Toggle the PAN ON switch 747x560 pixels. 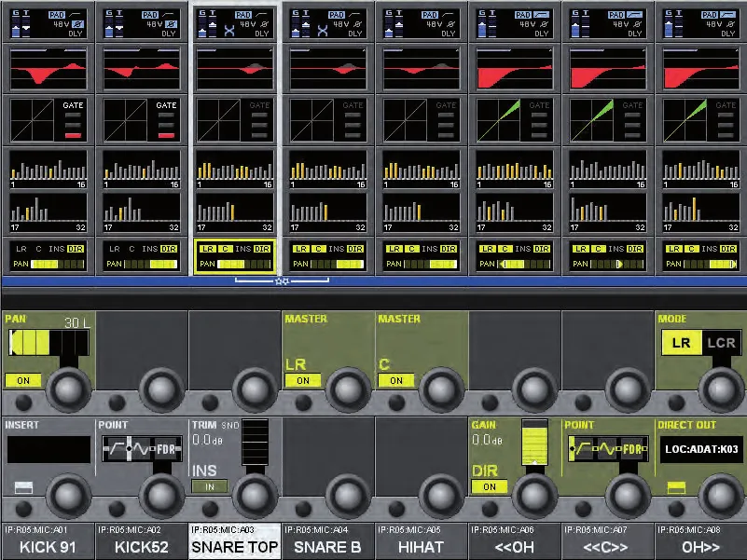click(23, 380)
